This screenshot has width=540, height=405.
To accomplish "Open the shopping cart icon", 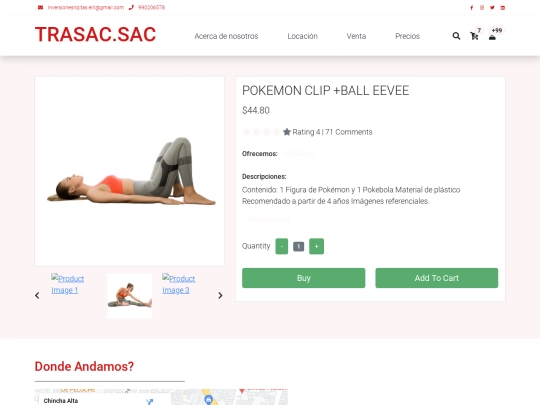I will [474, 36].
